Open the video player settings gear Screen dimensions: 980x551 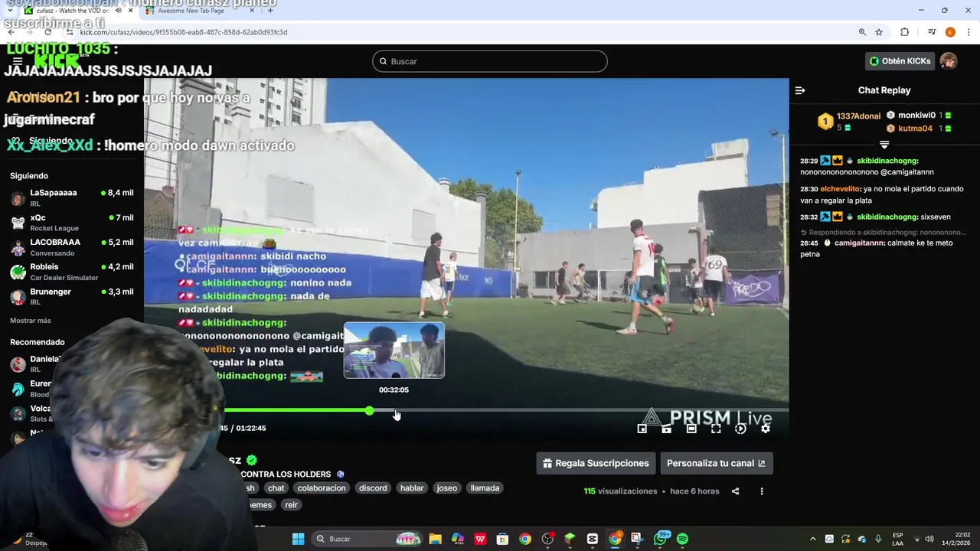pyautogui.click(x=765, y=429)
